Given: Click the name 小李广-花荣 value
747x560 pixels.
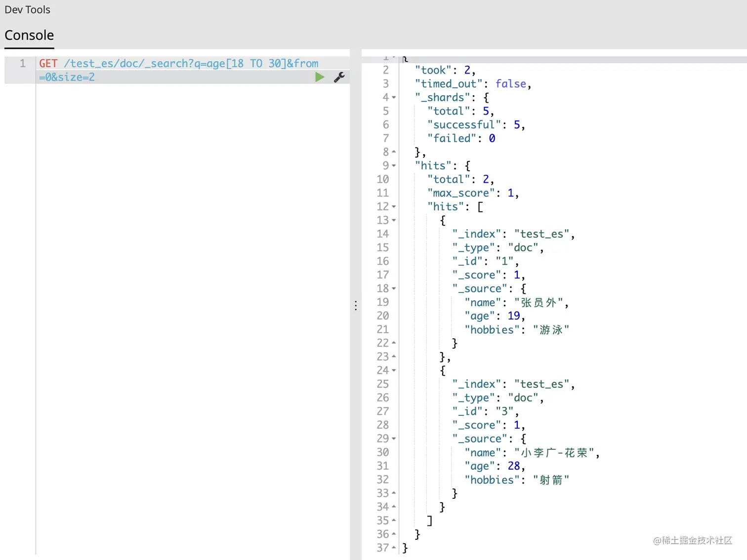Looking at the screenshot, I should 554,452.
